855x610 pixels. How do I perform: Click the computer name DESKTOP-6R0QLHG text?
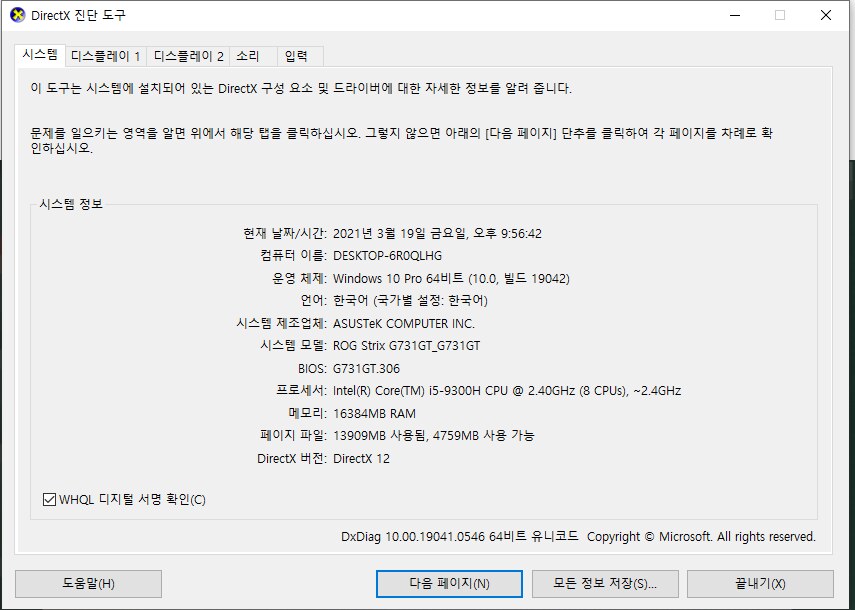(387, 256)
